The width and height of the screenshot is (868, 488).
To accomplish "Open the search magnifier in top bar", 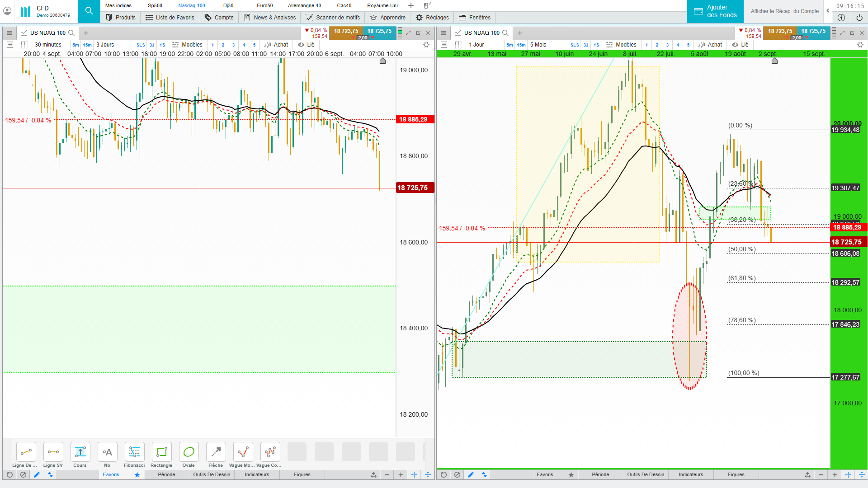I will (89, 11).
